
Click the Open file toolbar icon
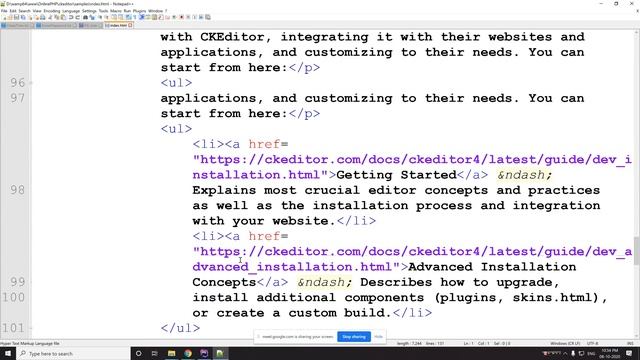(10, 17)
